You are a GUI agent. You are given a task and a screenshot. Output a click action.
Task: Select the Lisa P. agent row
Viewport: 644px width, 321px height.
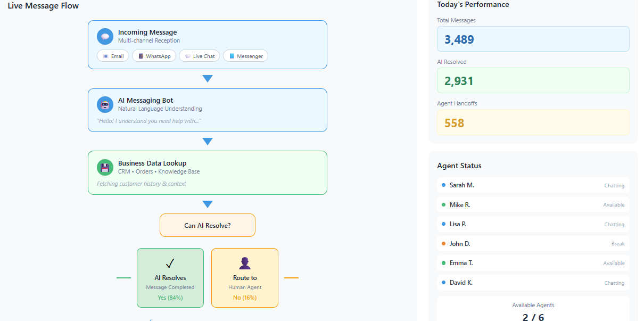click(x=533, y=224)
